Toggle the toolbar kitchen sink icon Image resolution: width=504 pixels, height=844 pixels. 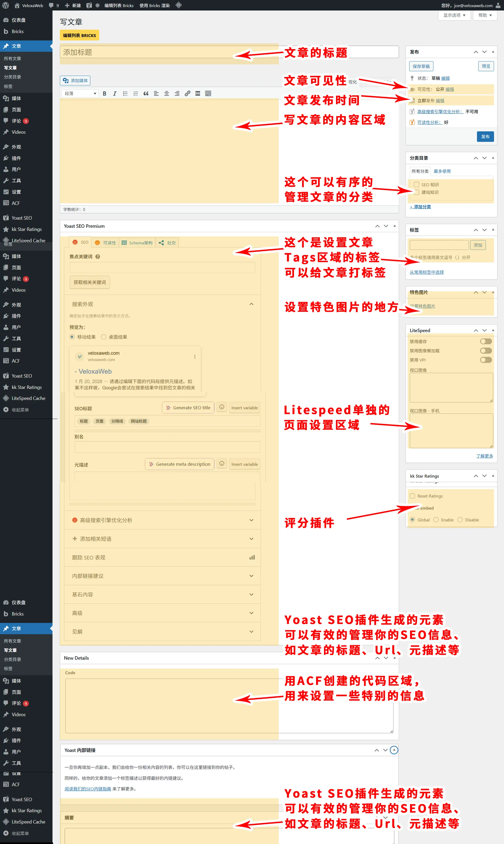click(208, 94)
